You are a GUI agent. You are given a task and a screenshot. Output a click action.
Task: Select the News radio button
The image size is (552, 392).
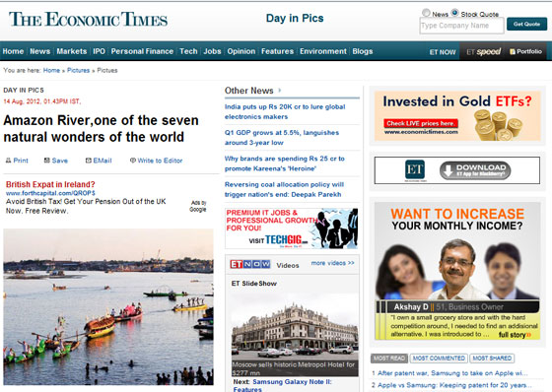426,13
